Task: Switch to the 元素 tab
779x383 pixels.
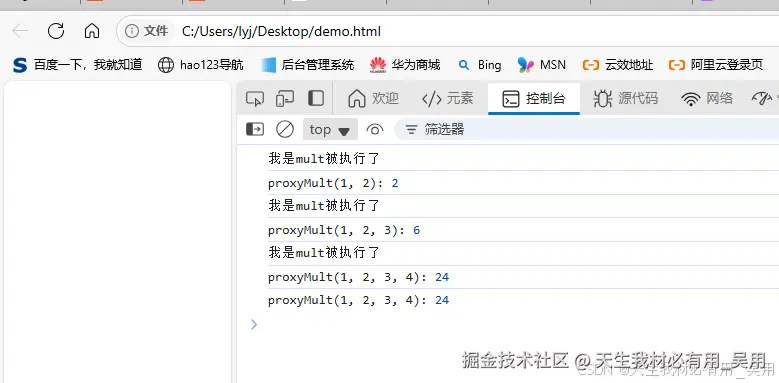Action: tap(447, 98)
